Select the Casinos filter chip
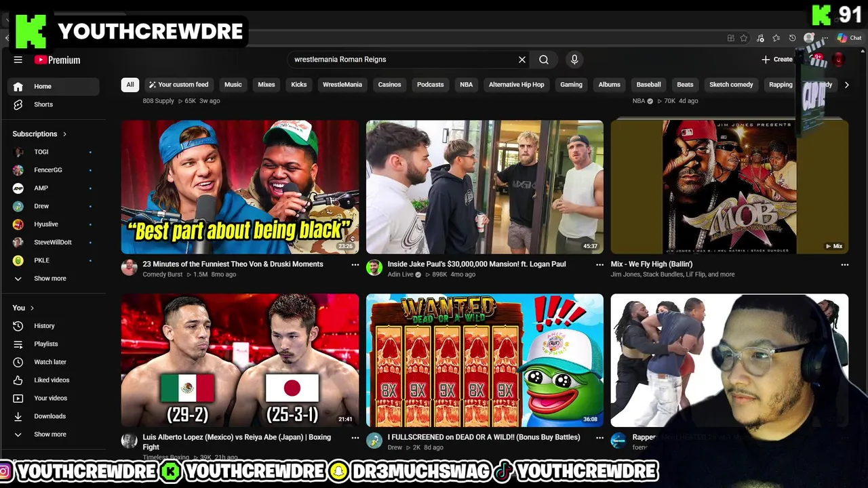Screen dimensions: 868x488 389,85
